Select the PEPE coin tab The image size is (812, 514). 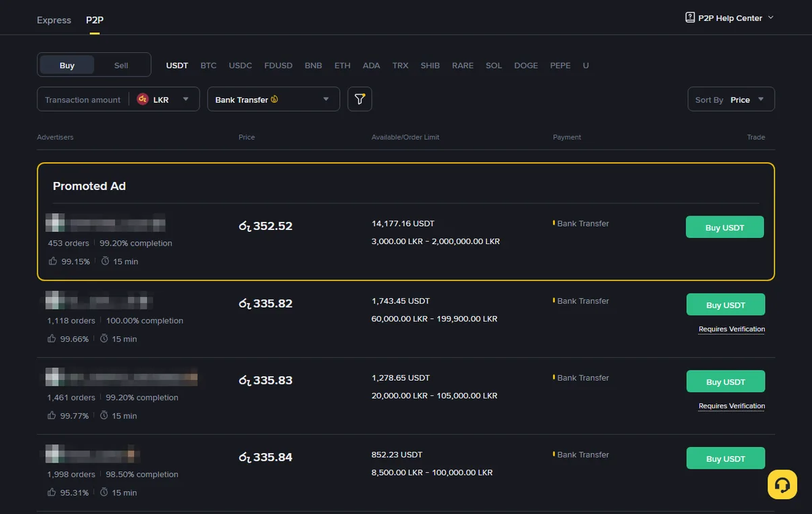(560, 66)
